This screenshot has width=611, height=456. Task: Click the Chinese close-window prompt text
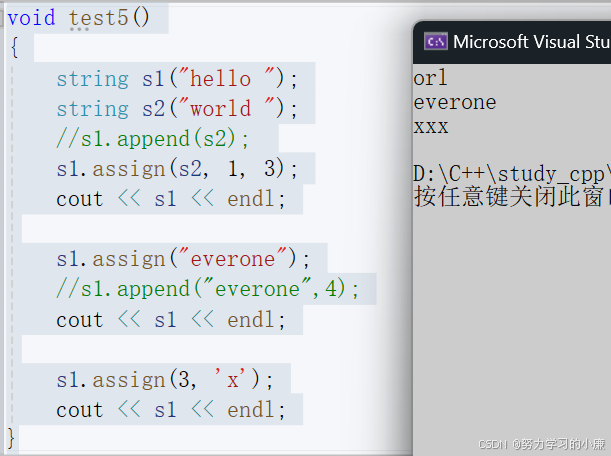tap(512, 196)
